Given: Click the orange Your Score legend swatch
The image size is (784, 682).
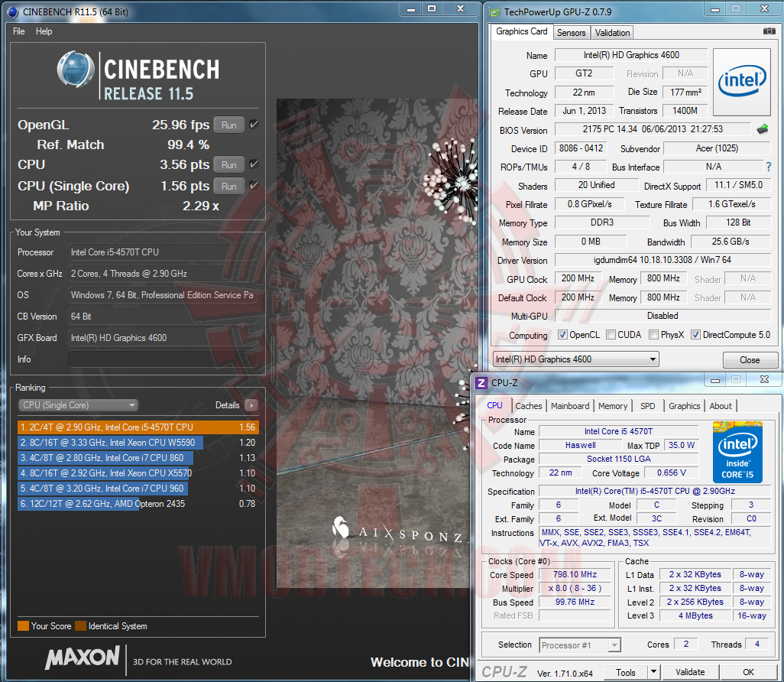Looking at the screenshot, I should [23, 626].
